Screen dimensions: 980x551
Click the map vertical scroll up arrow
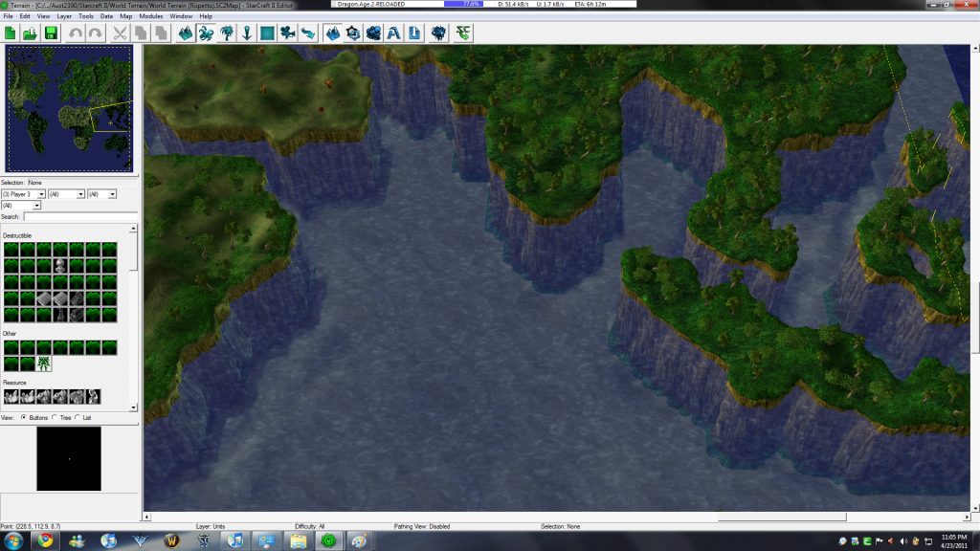pyautogui.click(x=975, y=48)
